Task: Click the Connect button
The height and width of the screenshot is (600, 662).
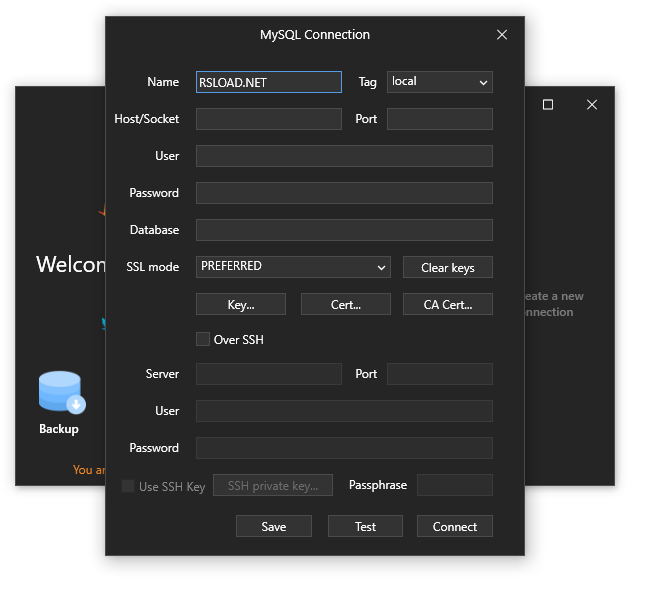Action: [455, 526]
